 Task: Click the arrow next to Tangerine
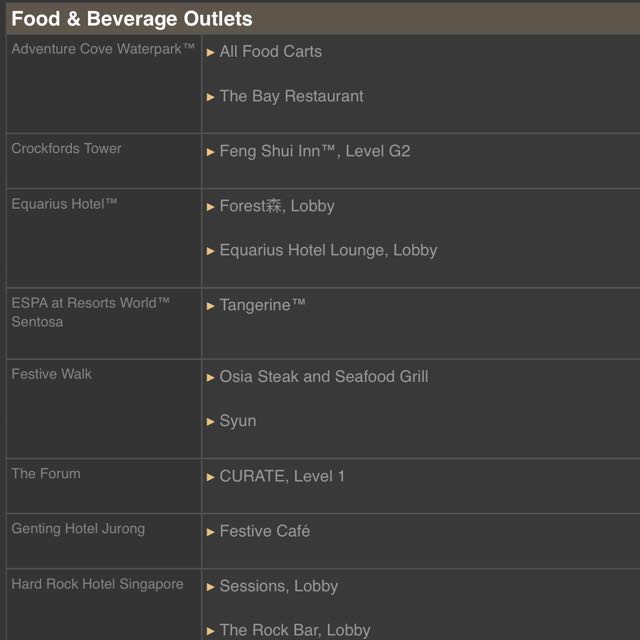pos(211,306)
